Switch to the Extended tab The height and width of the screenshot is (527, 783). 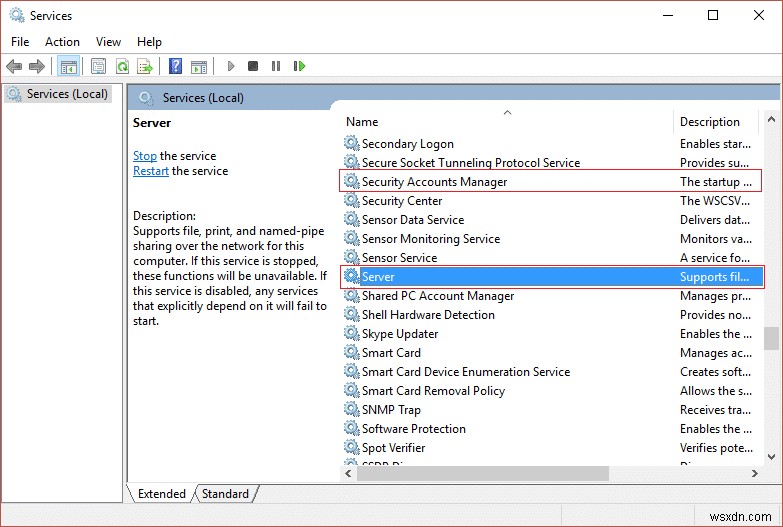161,494
